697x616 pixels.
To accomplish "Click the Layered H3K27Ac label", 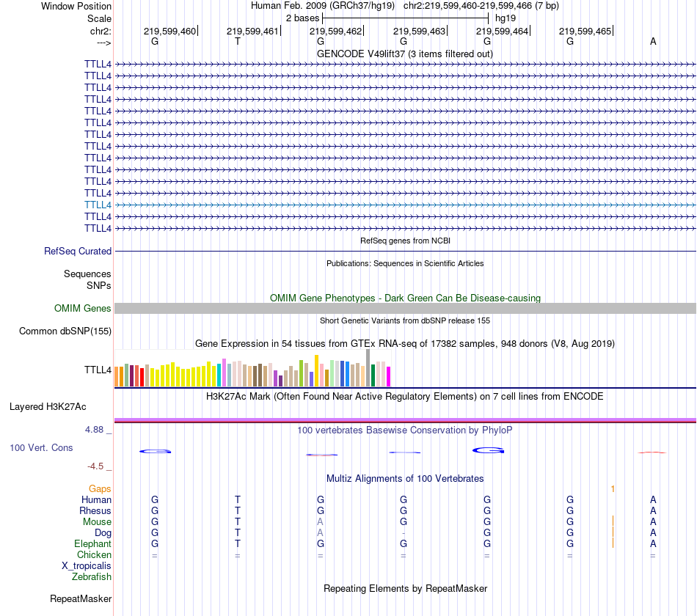I will (x=48, y=407).
